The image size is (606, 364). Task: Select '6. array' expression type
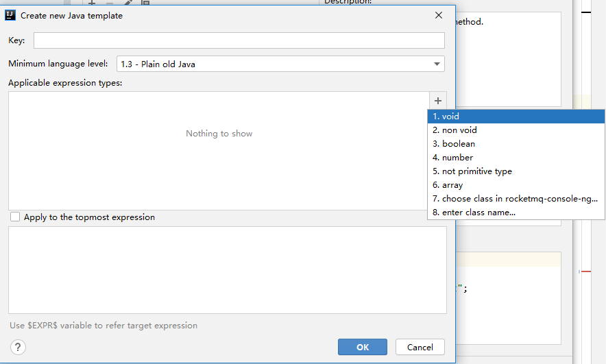point(516,185)
